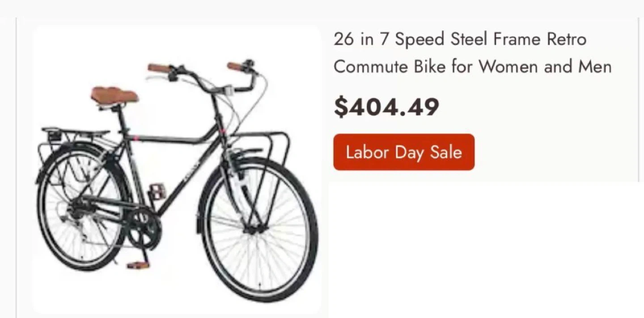Click the right brown handlebar grip
Viewport: 644px width, 318px height.
tap(235, 67)
